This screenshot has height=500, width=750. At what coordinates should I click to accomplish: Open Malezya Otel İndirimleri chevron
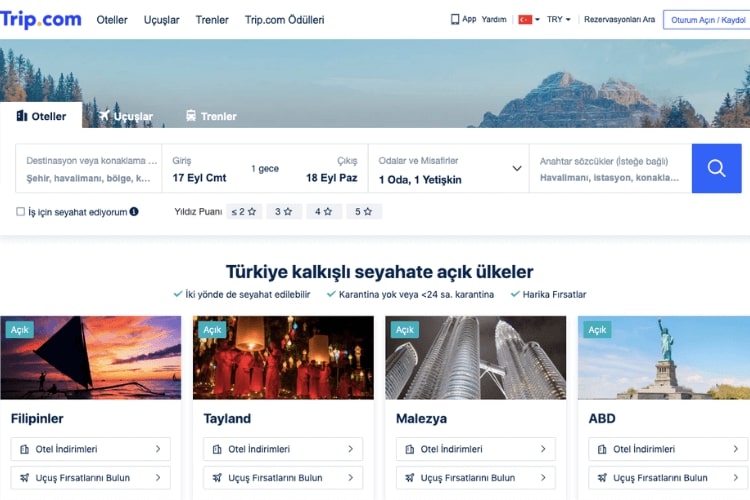(x=543, y=449)
